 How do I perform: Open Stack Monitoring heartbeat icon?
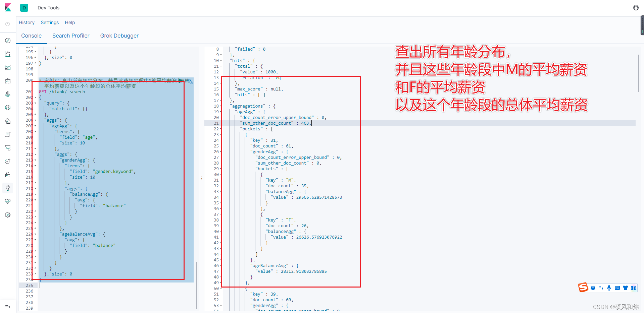(8, 201)
